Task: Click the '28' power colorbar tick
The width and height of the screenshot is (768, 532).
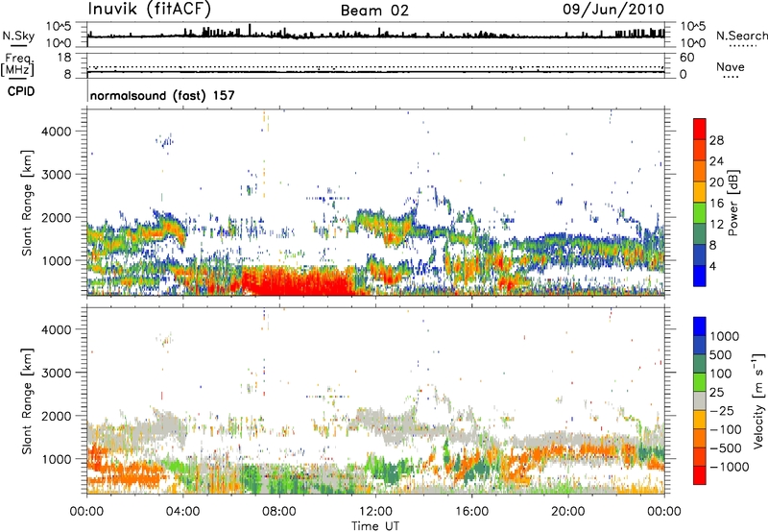Action: 716,140
